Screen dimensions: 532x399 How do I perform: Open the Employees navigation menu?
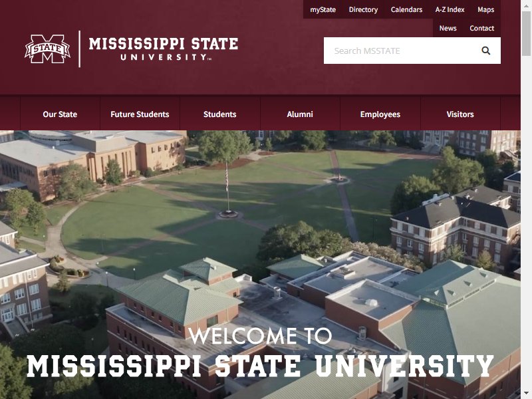380,114
